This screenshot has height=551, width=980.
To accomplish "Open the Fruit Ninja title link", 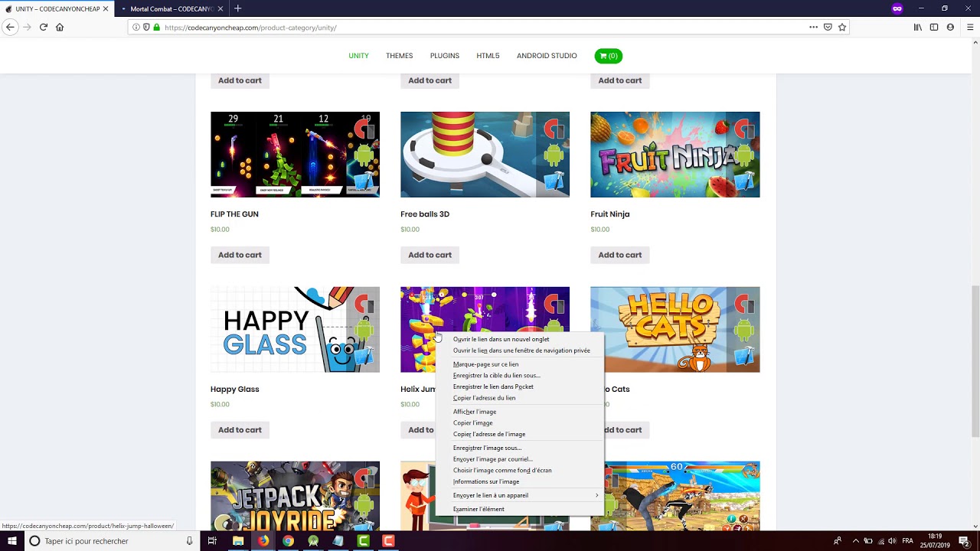I will click(610, 214).
